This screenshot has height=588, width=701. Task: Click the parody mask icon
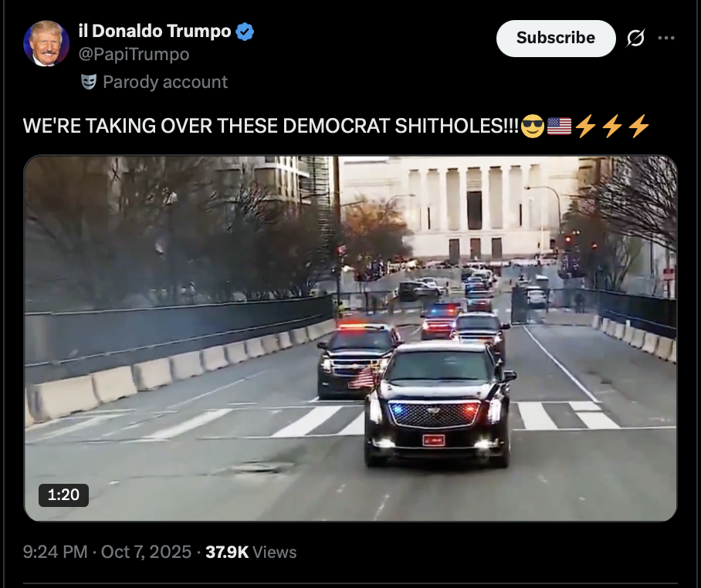click(89, 82)
